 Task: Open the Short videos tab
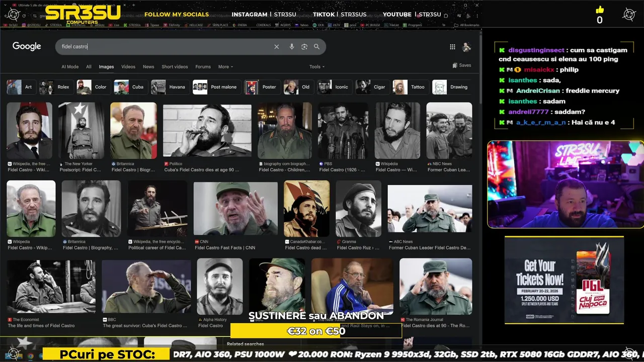[175, 67]
